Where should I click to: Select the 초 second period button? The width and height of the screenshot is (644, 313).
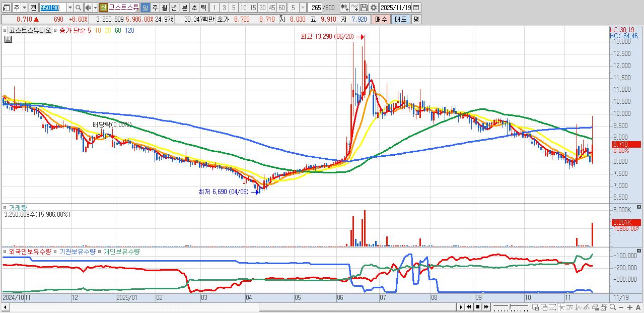(194, 8)
